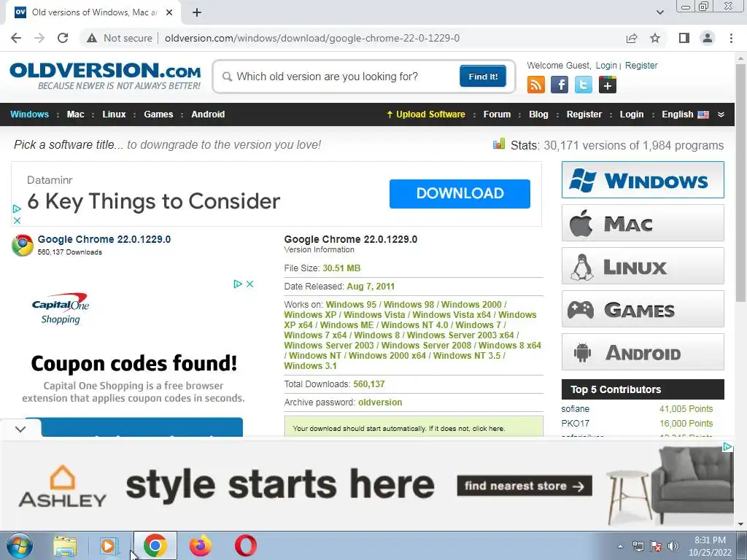
Task: Open the Windows category sidebar button
Action: (x=643, y=180)
